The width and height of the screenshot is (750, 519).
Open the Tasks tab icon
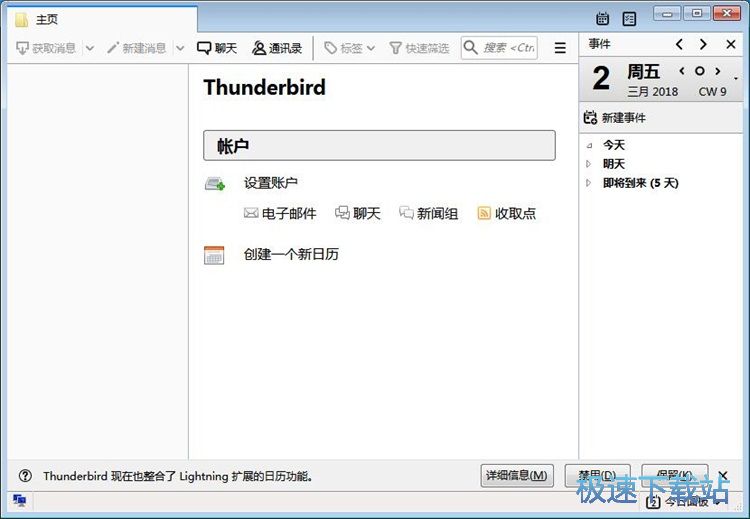tap(629, 19)
